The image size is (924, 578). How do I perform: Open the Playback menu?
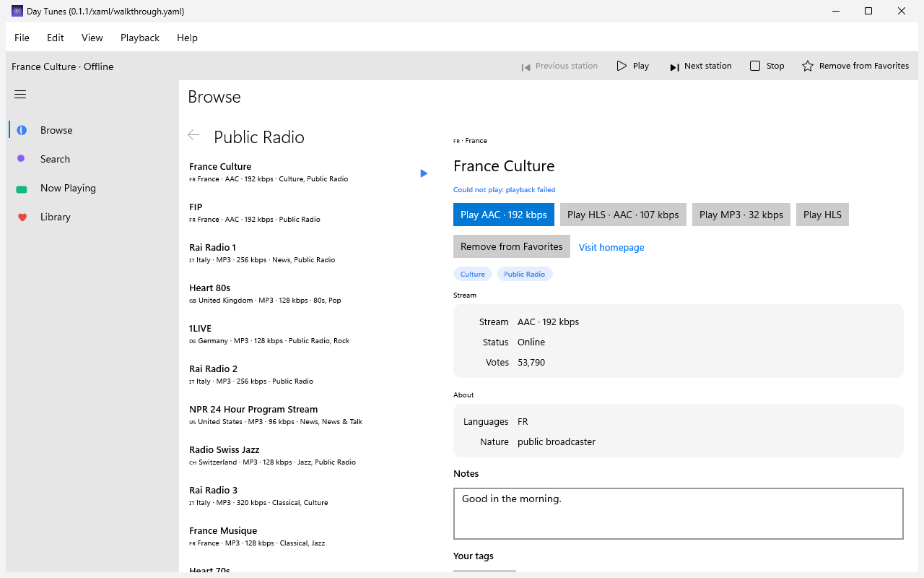tap(140, 38)
